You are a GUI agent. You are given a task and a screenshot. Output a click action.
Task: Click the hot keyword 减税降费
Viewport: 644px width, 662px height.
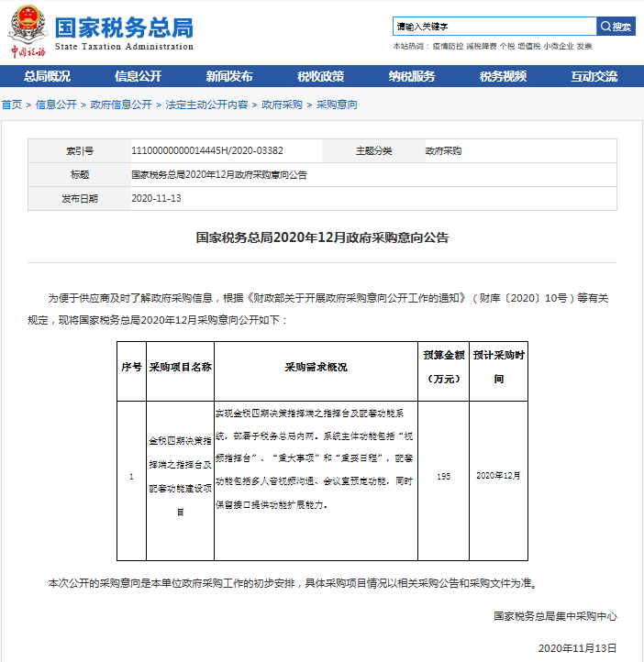tap(482, 47)
